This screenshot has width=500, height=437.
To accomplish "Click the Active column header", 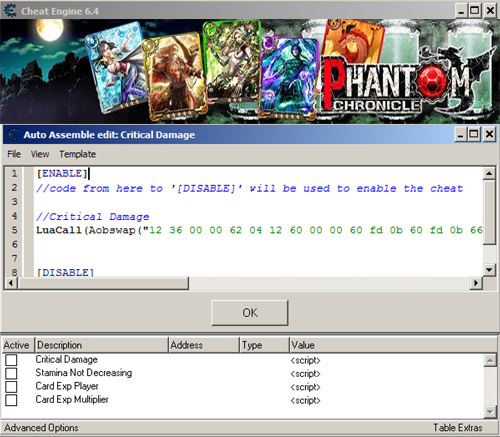I will tap(18, 345).
